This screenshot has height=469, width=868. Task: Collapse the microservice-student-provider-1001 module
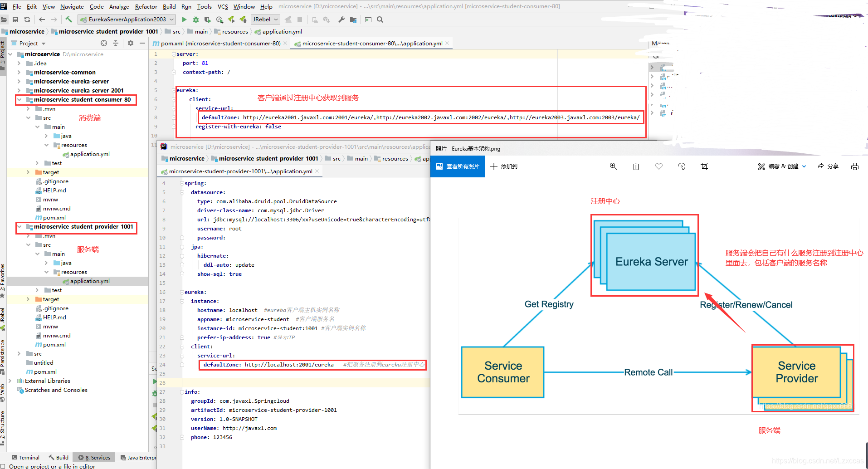coord(19,226)
